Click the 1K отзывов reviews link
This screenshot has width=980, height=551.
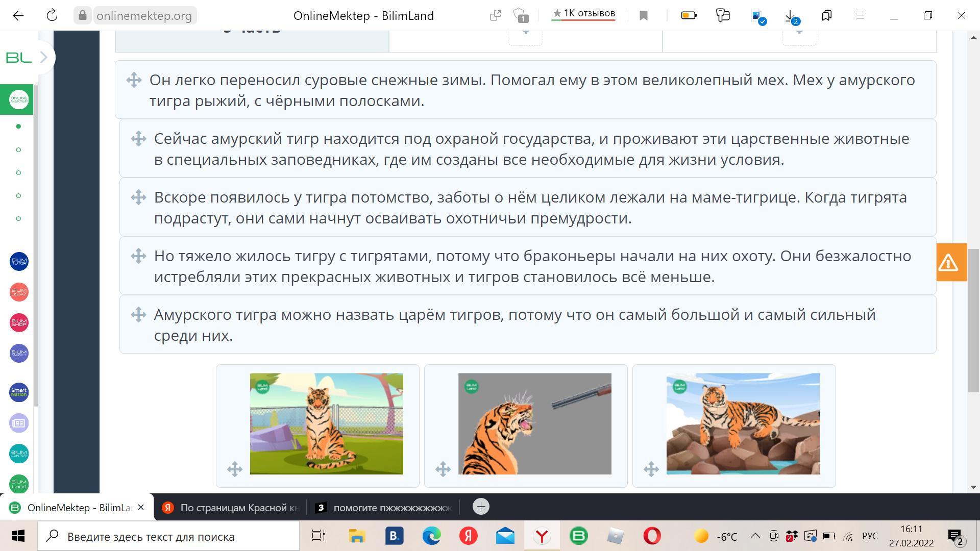[584, 14]
